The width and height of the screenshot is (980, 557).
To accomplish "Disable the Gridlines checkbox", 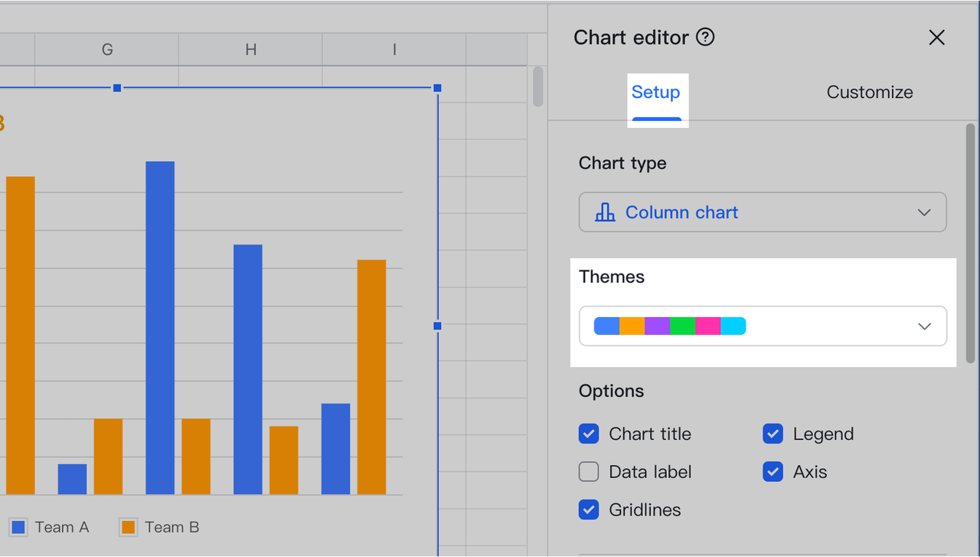I will (588, 509).
